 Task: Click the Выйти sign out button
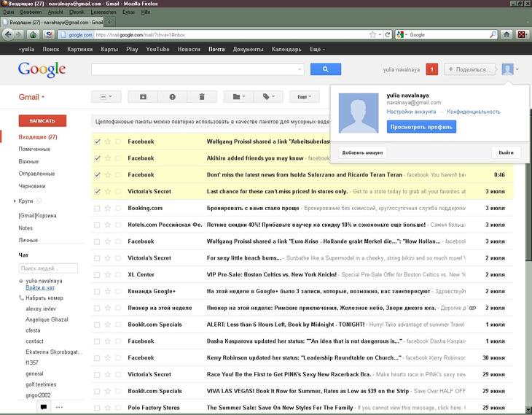506,152
